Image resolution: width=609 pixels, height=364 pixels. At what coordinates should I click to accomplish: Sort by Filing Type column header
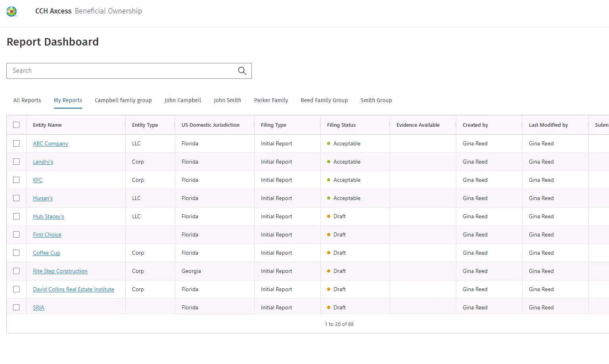point(274,125)
